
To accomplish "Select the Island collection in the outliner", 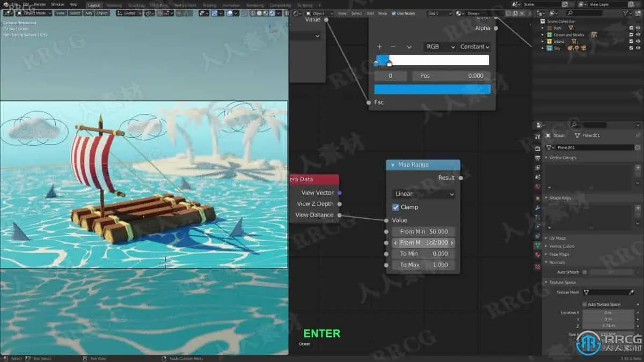I will click(x=560, y=41).
